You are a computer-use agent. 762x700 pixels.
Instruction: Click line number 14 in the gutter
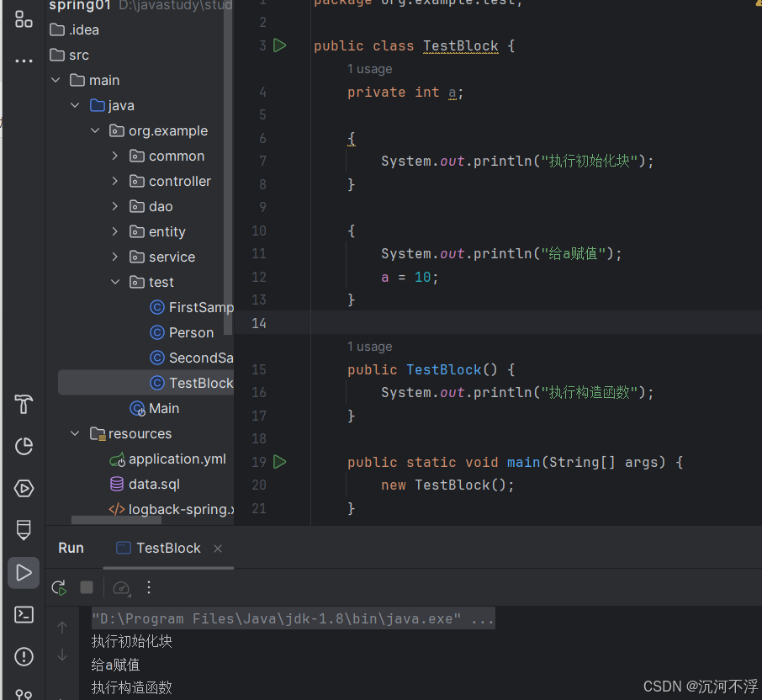pyautogui.click(x=259, y=324)
